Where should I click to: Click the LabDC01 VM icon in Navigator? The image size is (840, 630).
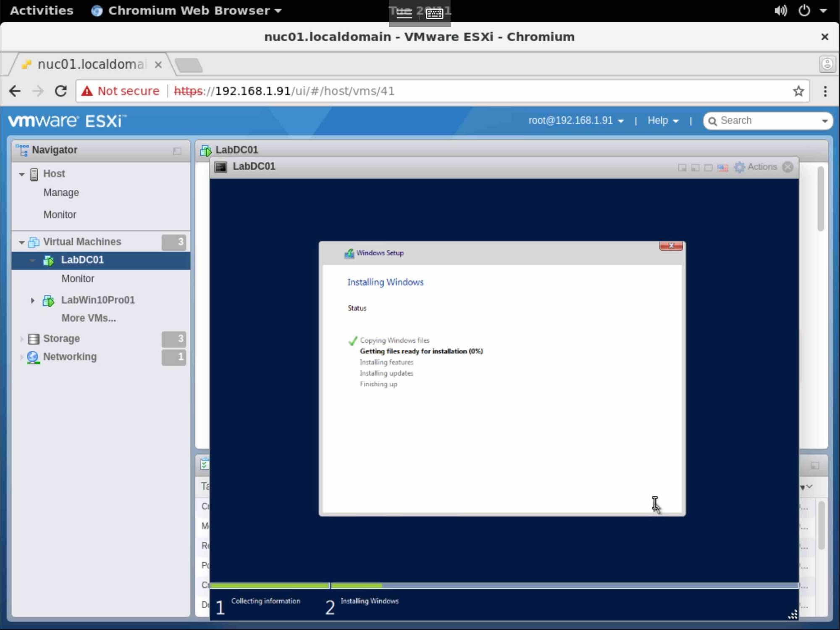tap(48, 261)
